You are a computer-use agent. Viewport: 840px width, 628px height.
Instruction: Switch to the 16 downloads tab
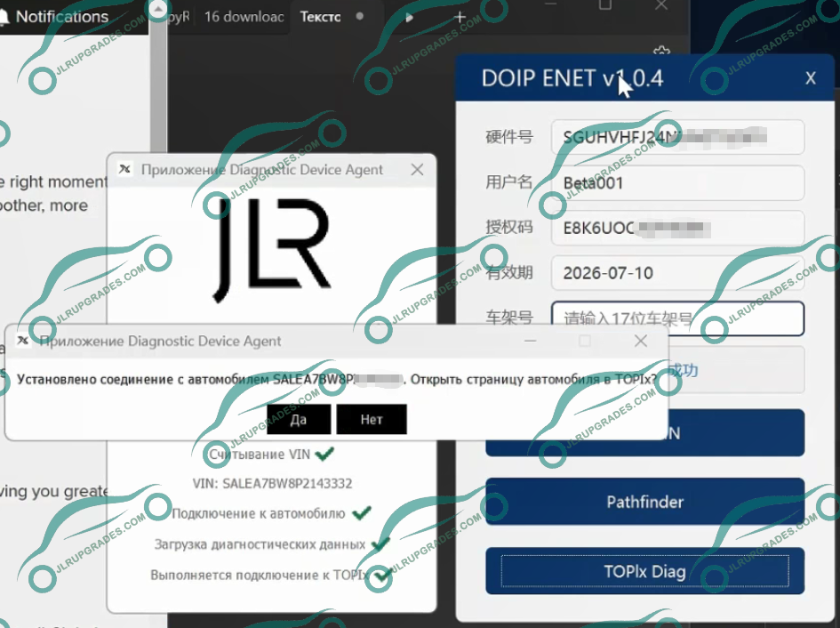point(244,17)
